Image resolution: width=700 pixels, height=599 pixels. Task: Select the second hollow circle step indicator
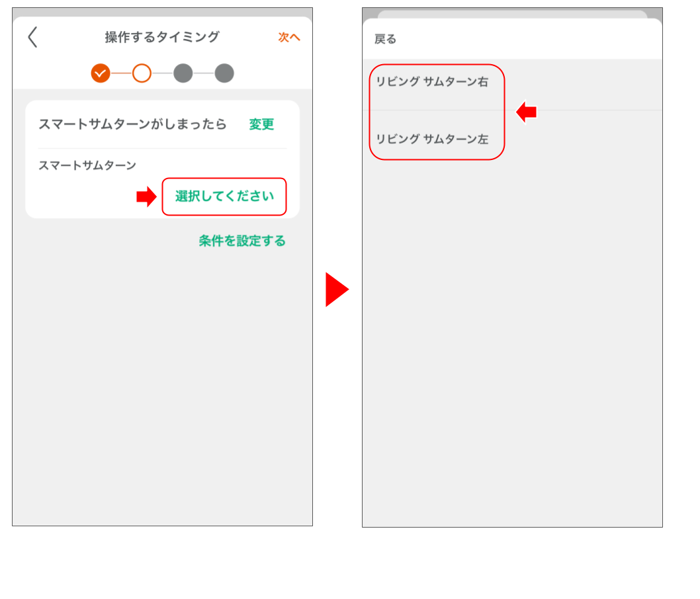tap(142, 73)
